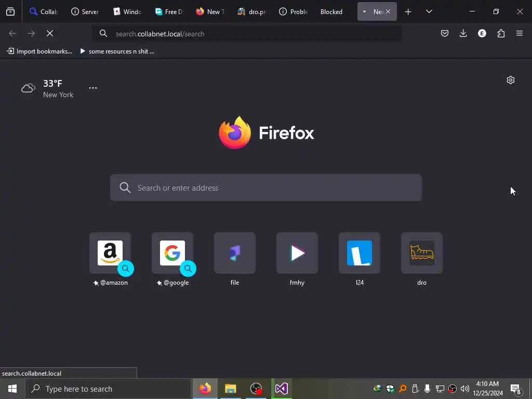Select the New T tab with Firefox logo
Screen dimensions: 532x399
click(210, 12)
